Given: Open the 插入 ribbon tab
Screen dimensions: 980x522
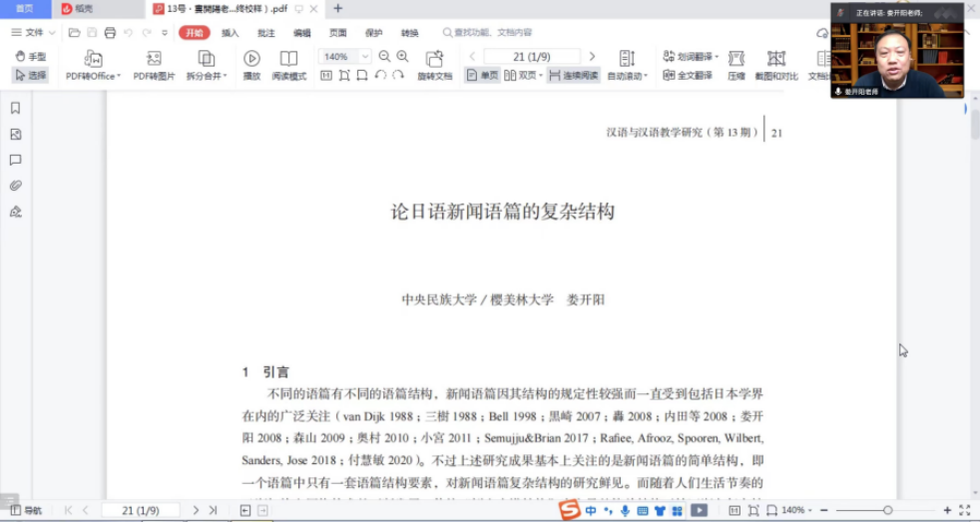Looking at the screenshot, I should pos(230,33).
